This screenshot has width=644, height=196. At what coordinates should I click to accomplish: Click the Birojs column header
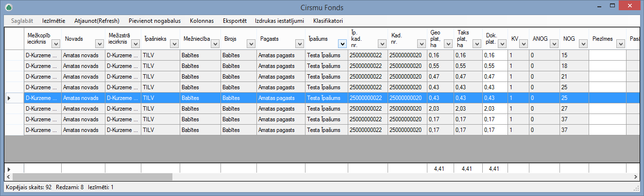tap(238, 38)
